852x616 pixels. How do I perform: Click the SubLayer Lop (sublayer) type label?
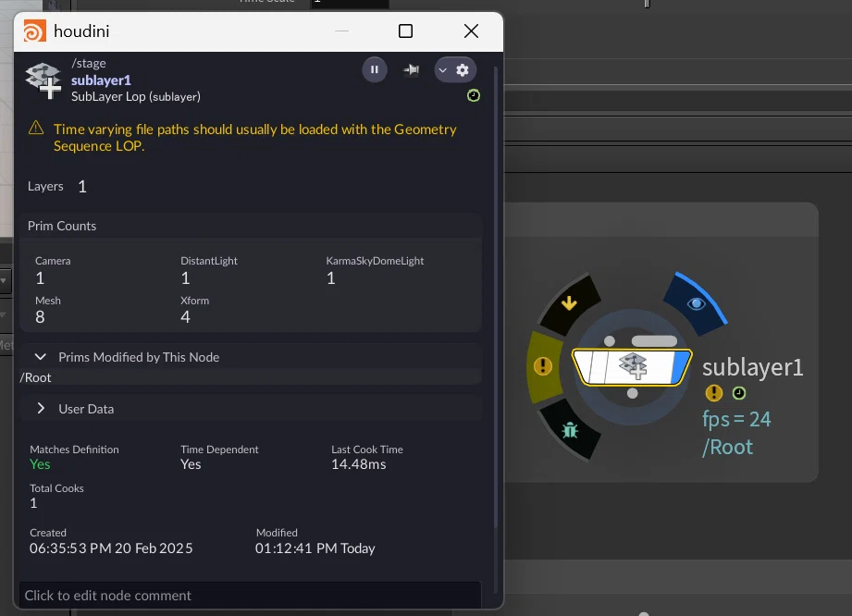tap(136, 97)
